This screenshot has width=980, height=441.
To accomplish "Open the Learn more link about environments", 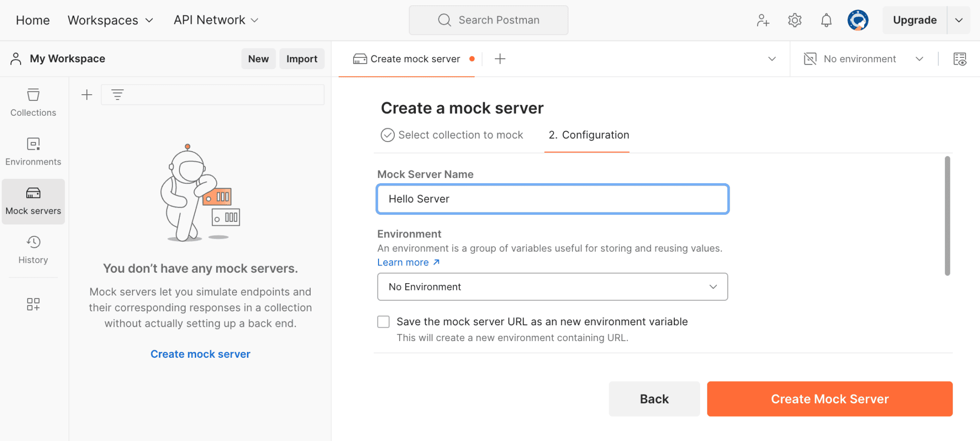I will 403,262.
